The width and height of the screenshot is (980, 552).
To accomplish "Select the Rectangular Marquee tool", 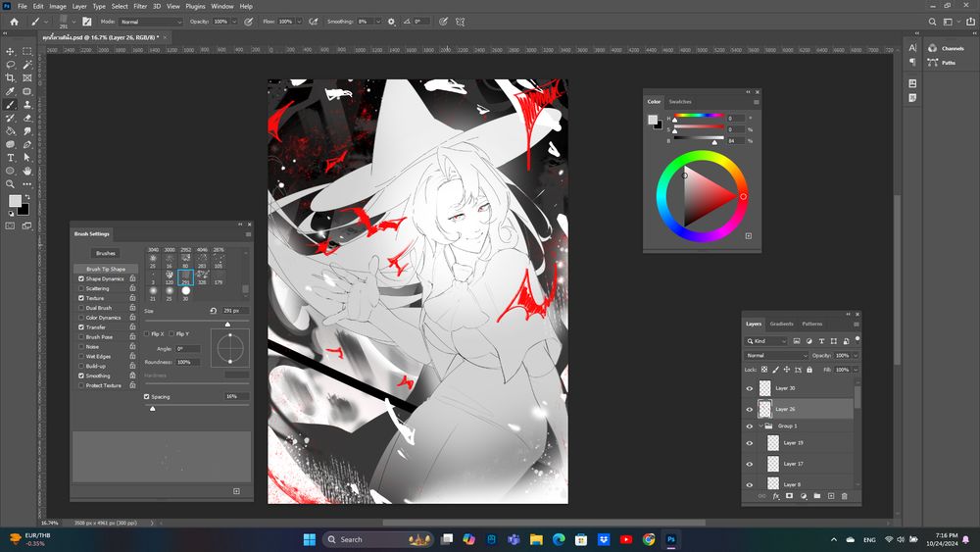I will point(26,51).
